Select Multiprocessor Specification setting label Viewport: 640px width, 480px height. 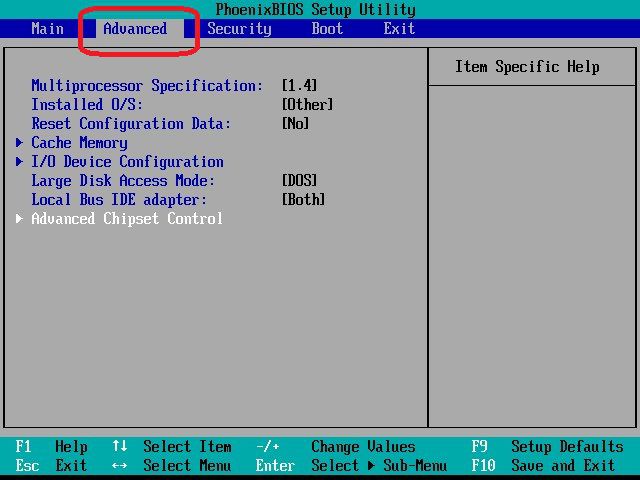(x=147, y=86)
